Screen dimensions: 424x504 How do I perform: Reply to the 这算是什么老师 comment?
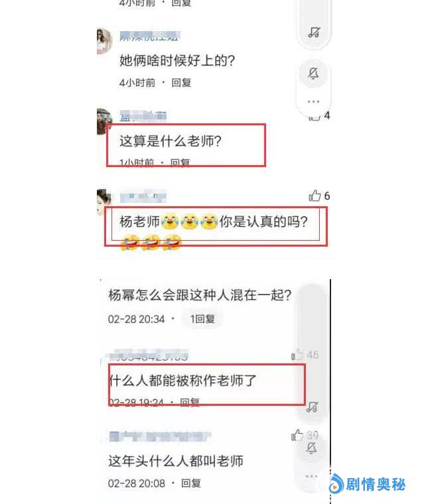(x=180, y=162)
